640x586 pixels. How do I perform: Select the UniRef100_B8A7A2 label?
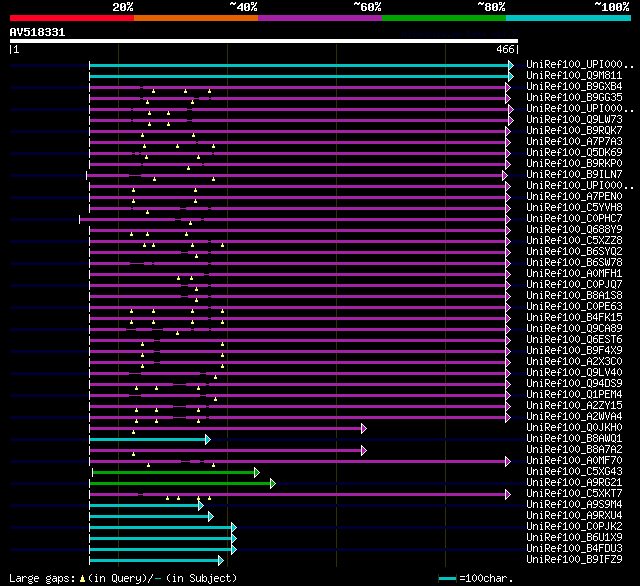pyautogui.click(x=574, y=450)
